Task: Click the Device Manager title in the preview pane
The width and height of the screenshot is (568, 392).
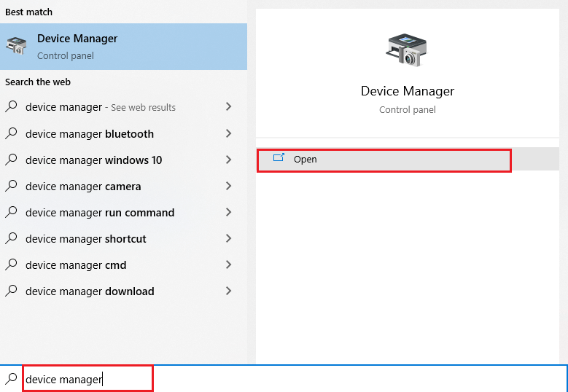Action: point(408,91)
